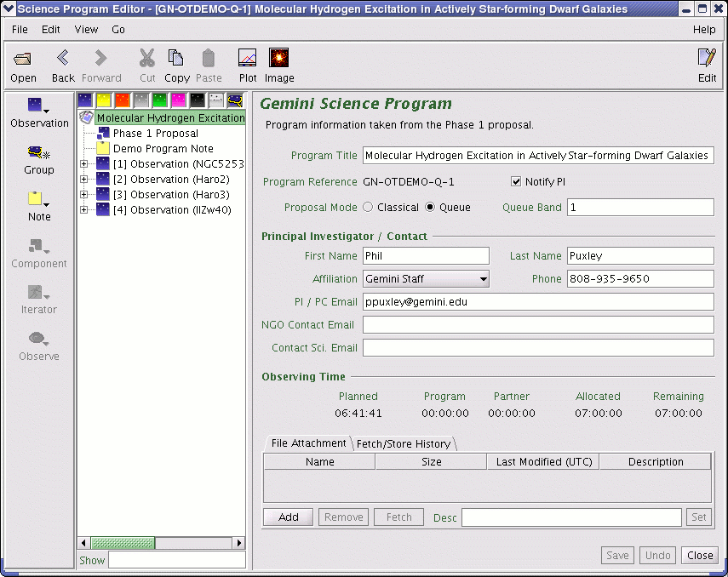Open the Edit menu

(x=50, y=29)
